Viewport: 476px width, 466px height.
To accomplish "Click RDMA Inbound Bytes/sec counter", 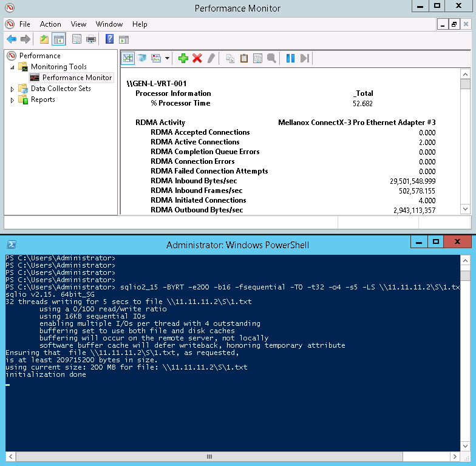I will [194, 181].
